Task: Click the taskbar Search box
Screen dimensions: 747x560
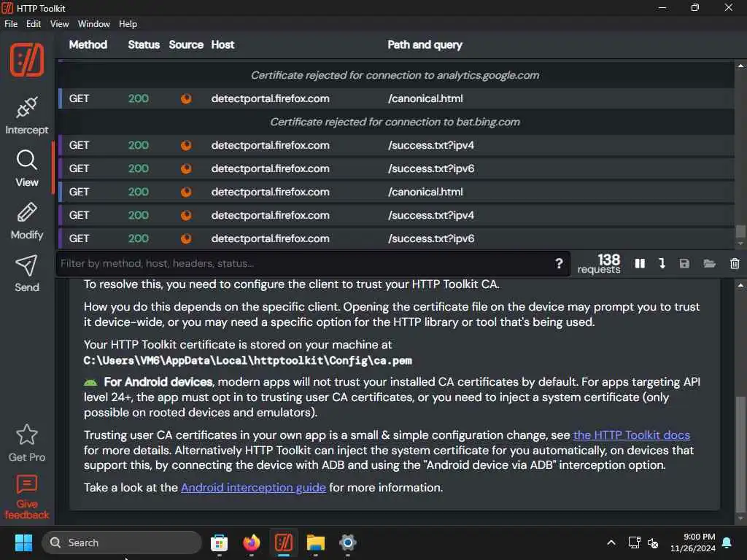Action: pos(122,542)
